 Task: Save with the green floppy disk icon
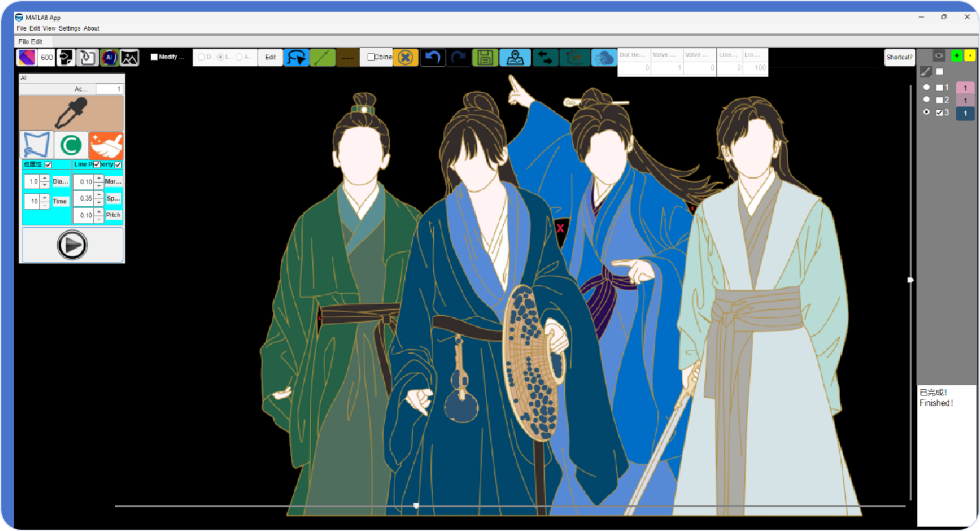[485, 58]
